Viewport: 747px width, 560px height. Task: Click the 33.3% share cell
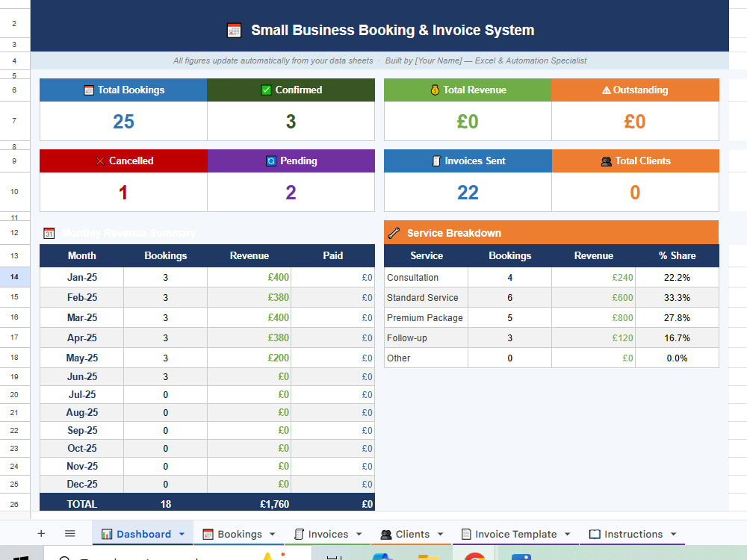tap(677, 297)
